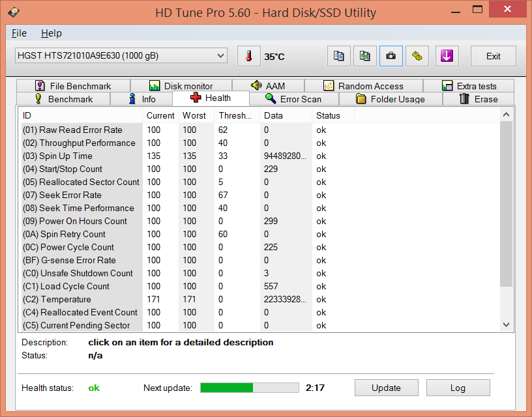Switch to the Extra tests tab
Screen dimensions: 532x417
click(469, 86)
